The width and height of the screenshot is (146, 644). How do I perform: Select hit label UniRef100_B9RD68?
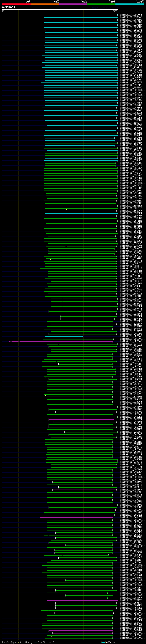tap(131, 48)
